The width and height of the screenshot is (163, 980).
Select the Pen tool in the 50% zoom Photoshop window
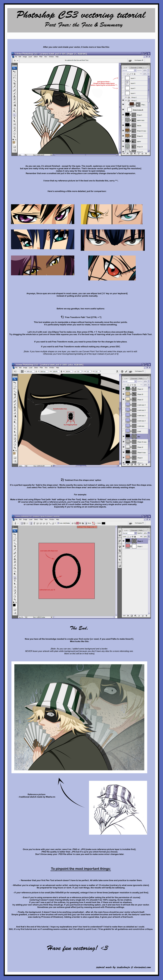pyautogui.click(x=14, y=115)
